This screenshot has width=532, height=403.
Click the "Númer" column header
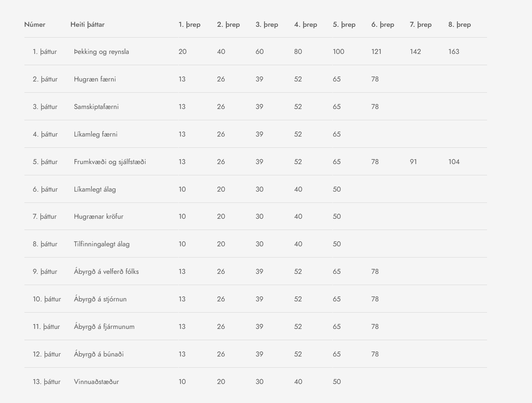(35, 24)
